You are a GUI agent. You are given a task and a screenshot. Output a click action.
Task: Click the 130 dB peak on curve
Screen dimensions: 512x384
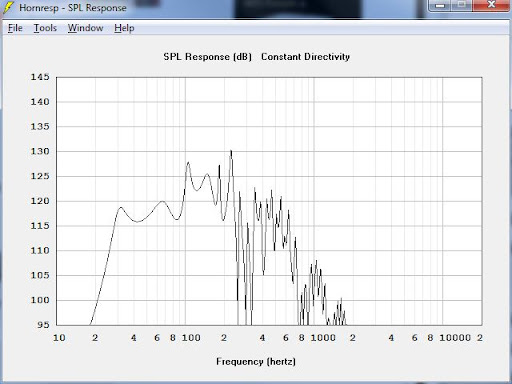(231, 152)
